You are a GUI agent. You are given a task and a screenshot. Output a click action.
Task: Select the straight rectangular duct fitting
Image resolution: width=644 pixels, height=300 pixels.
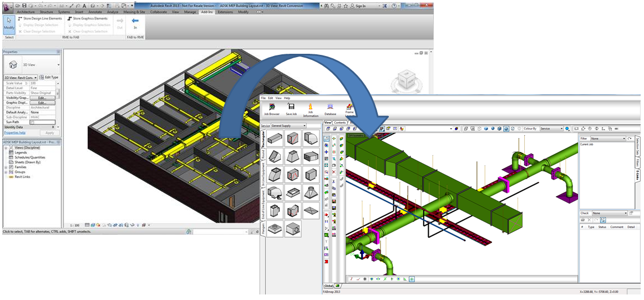(x=275, y=139)
